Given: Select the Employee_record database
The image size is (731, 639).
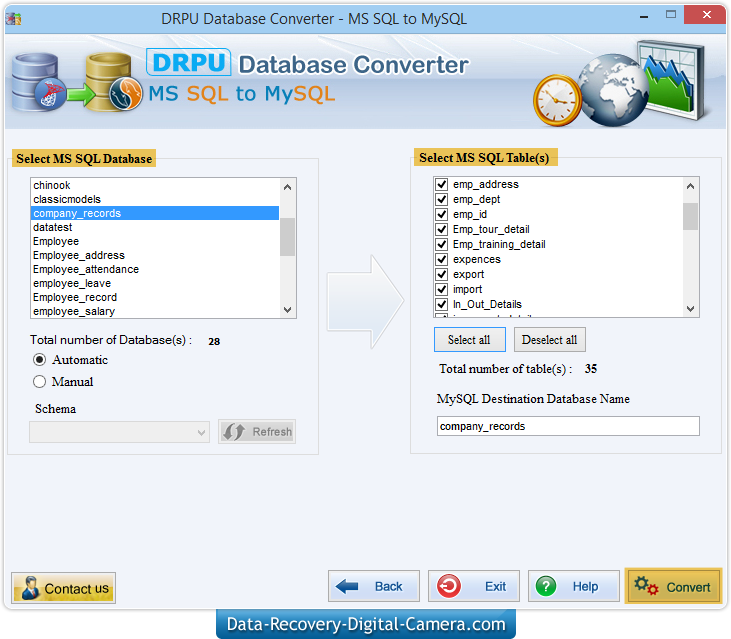Looking at the screenshot, I should pos(155,297).
